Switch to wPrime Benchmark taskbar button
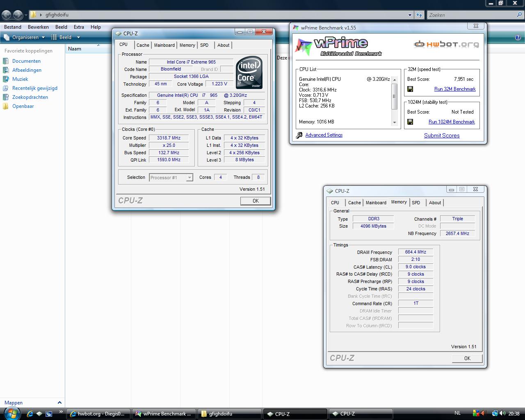The height and width of the screenshot is (420, 525). click(163, 414)
